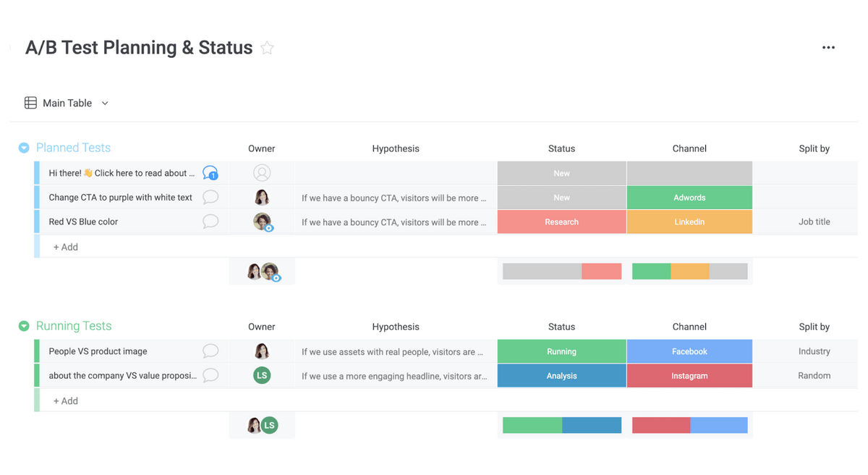The image size is (868, 475).
Task: Open the three-dot board options menu
Action: [x=828, y=48]
